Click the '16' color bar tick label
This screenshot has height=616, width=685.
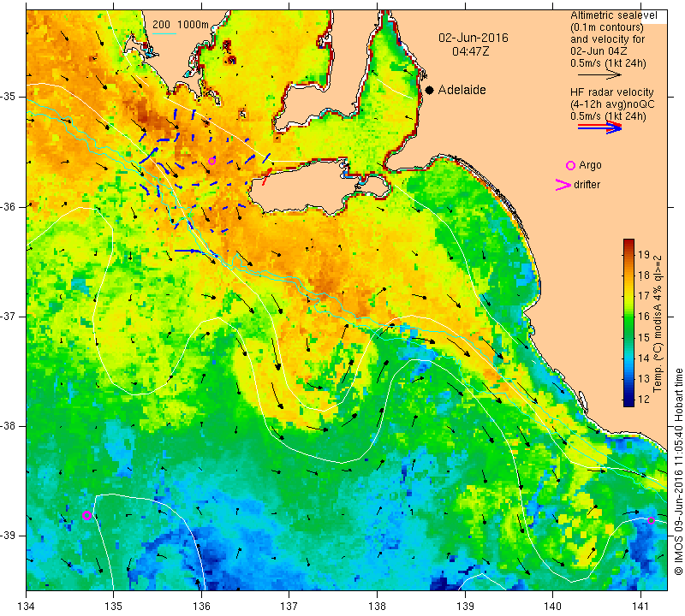pyautogui.click(x=644, y=317)
